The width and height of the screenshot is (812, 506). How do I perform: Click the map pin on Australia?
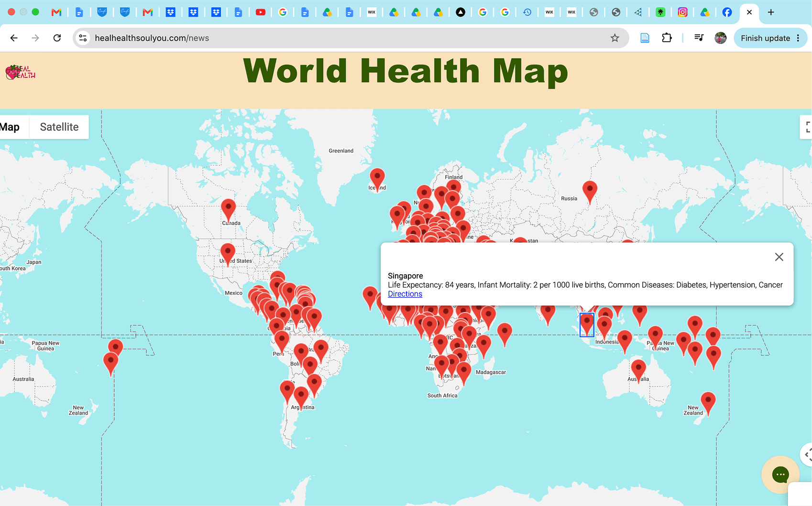click(638, 371)
